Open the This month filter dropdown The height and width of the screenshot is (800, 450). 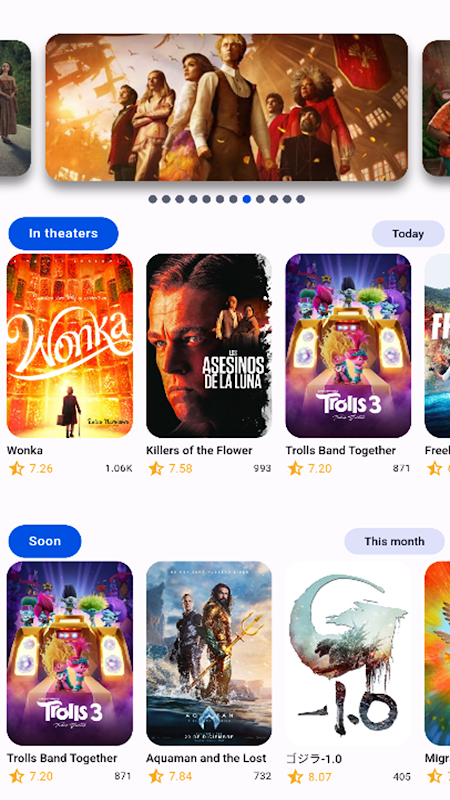pos(394,541)
